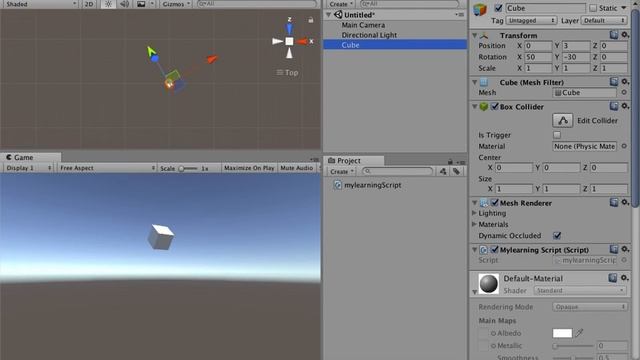Click the Project panel lock icon

coord(450,162)
